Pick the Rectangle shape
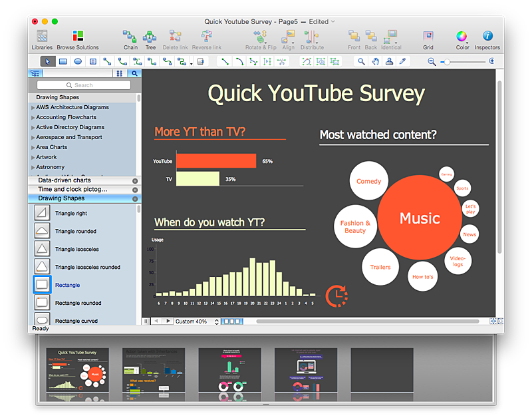This screenshot has height=416, width=532. coord(42,285)
